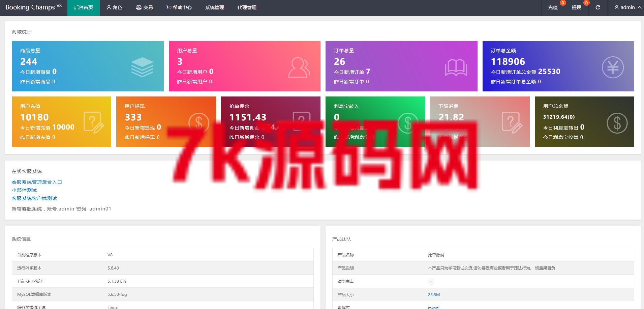
Task: Open the 帮助中心 menu
Action: pyautogui.click(x=179, y=7)
